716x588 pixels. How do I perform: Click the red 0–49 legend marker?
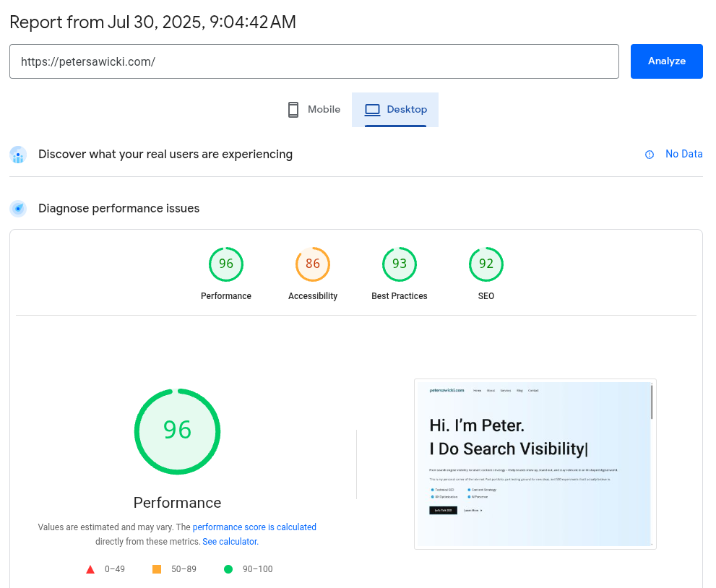(90, 568)
